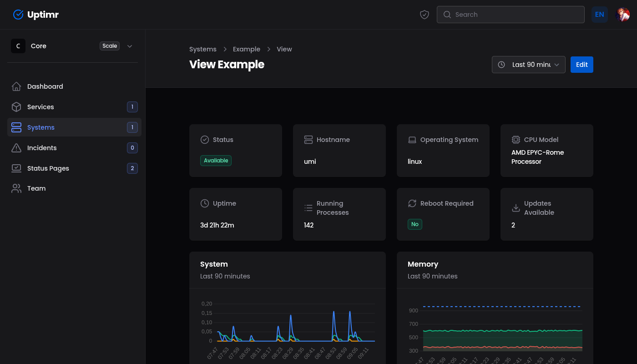Click the CPU Model chip icon
The width and height of the screenshot is (637, 364).
click(516, 140)
